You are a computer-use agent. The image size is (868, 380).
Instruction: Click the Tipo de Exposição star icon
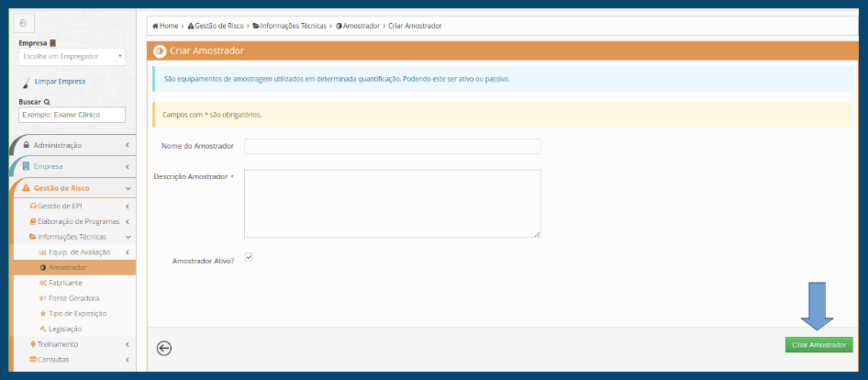(x=42, y=314)
